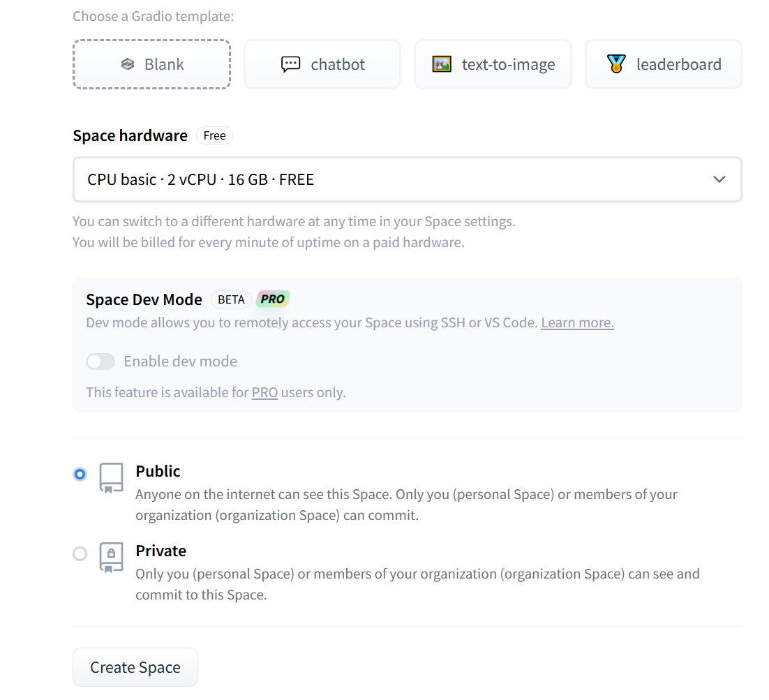The height and width of the screenshot is (700, 769).
Task: Pick the text-to-image Gradio template
Action: (x=493, y=64)
